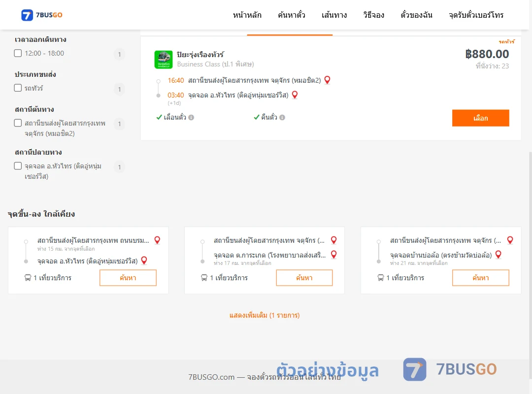Click the green checkmark beside เลื่อนตั๋ว
This screenshot has height=394, width=532.
click(x=159, y=117)
